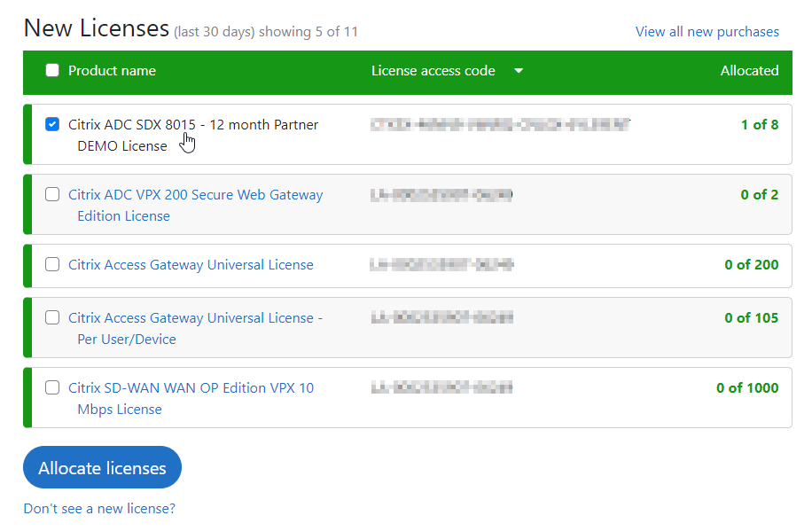Open Citrix ADC VPX 200 Secure Web Gateway Edition License link
This screenshot has height=531, width=812.
tap(196, 205)
